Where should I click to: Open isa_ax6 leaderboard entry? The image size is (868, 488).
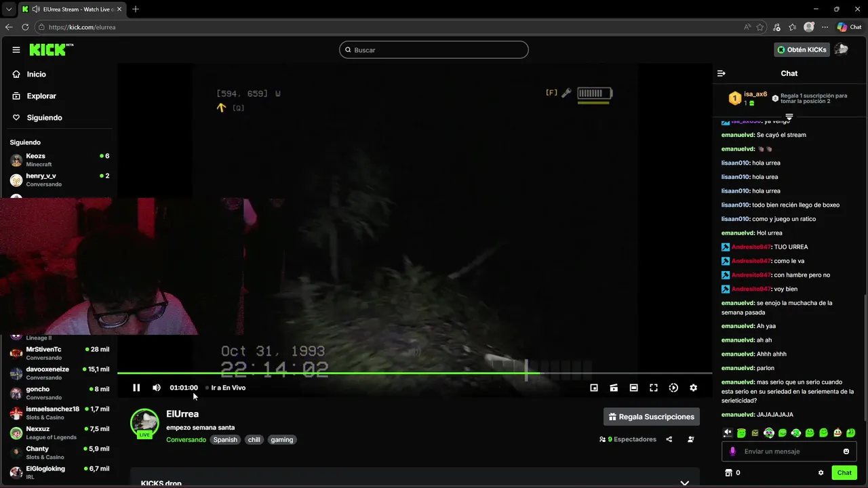coord(748,98)
